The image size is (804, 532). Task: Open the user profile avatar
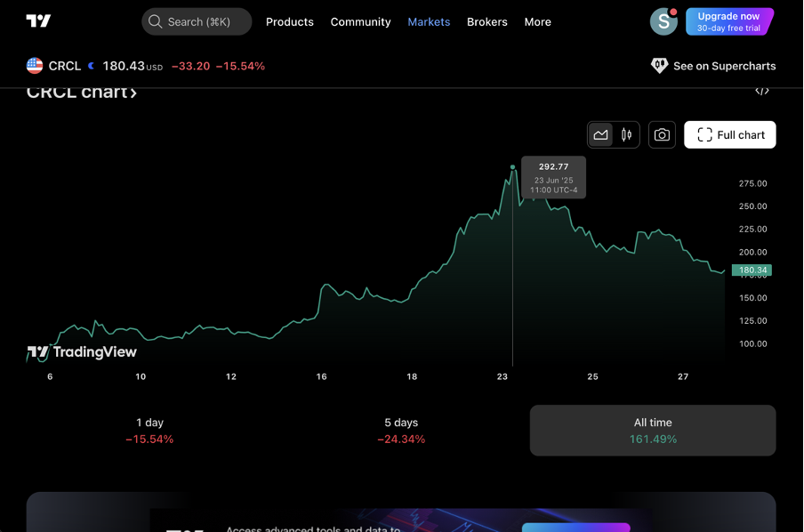(x=663, y=21)
